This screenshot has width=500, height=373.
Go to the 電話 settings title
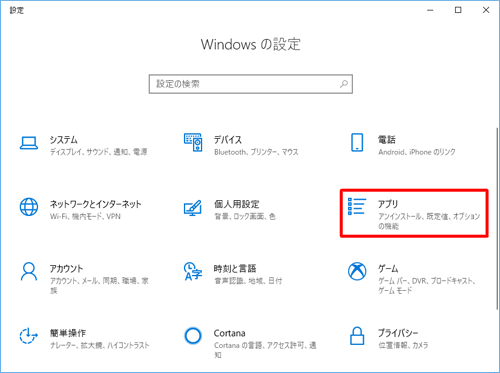(x=387, y=139)
